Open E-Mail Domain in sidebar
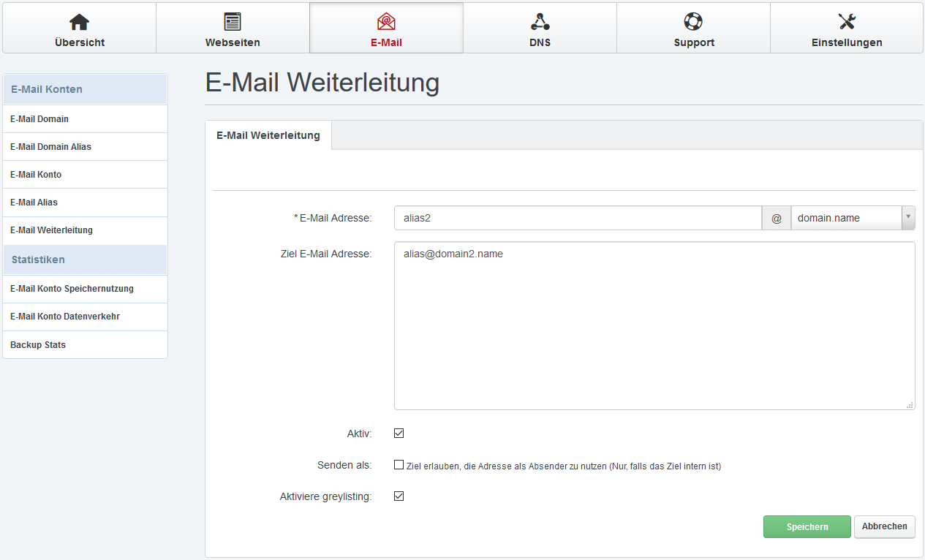 (x=39, y=119)
